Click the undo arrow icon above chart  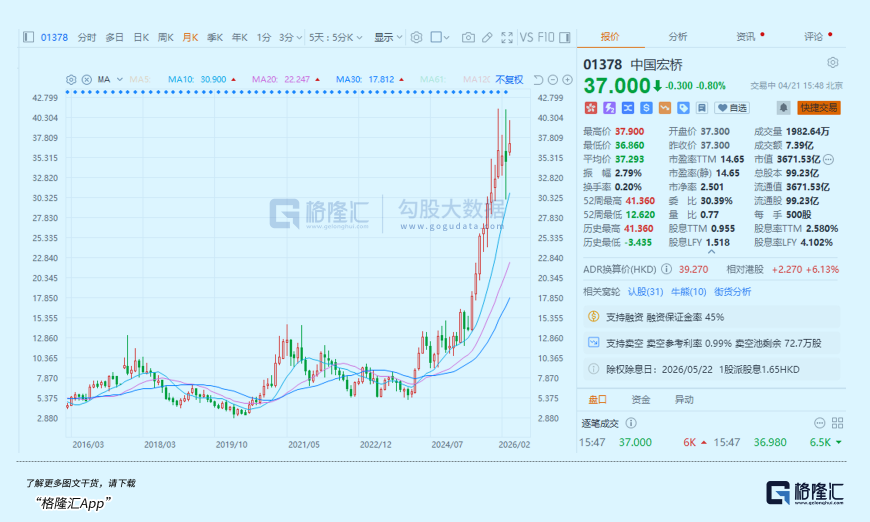537,79
